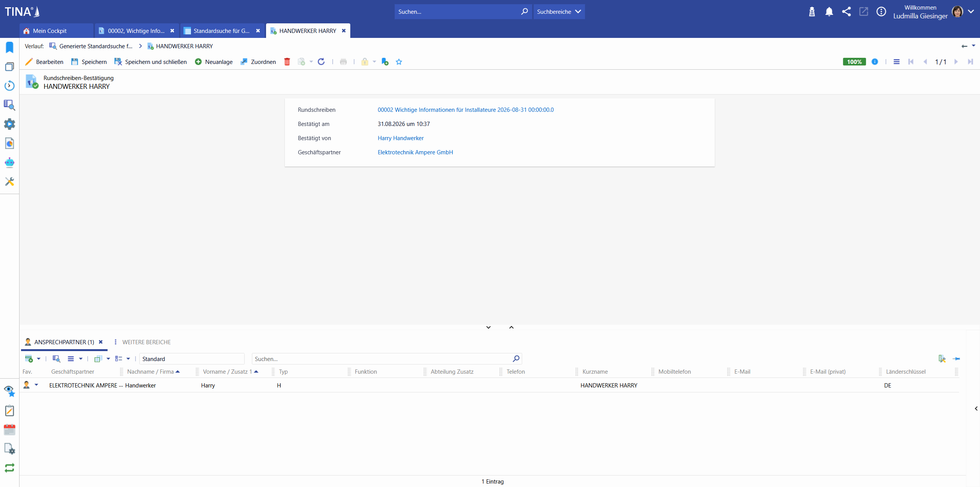Click the refresh icon in toolbar

(x=321, y=62)
